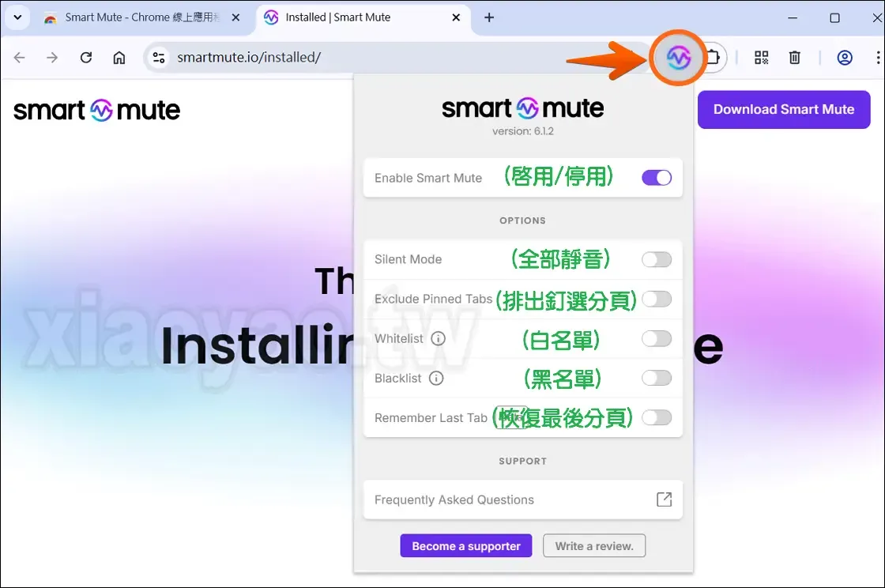The image size is (885, 588).
Task: Switch to Smart Mute Chrome store tab
Action: click(142, 17)
